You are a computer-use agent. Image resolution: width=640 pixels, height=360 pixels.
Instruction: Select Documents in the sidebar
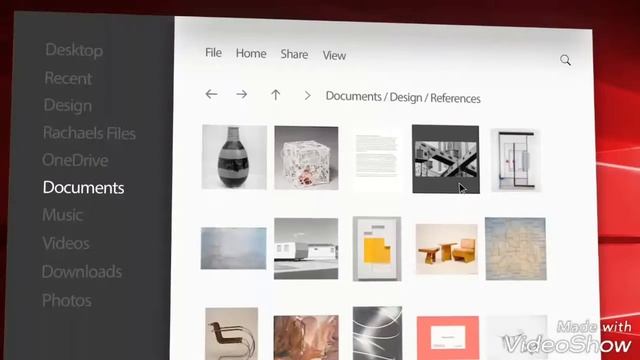tap(83, 188)
